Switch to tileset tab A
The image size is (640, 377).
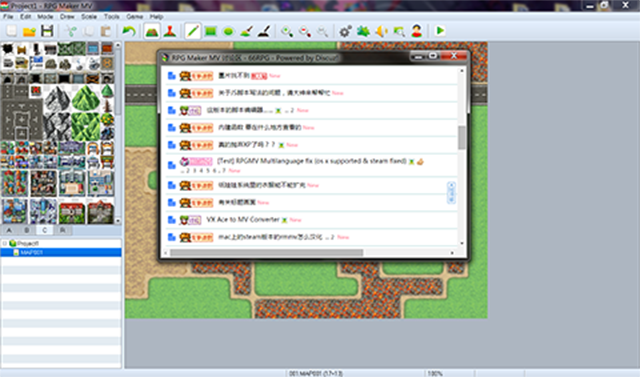pyautogui.click(x=9, y=230)
